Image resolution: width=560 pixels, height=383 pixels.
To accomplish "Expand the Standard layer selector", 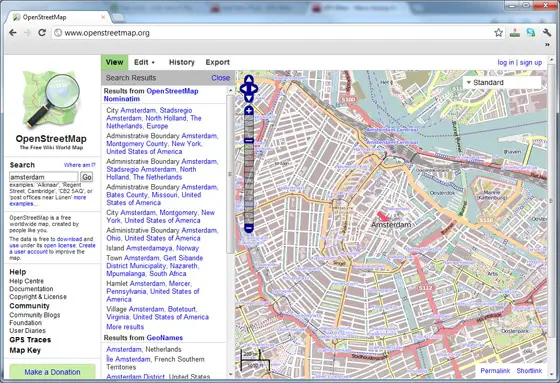I will pyautogui.click(x=502, y=83).
